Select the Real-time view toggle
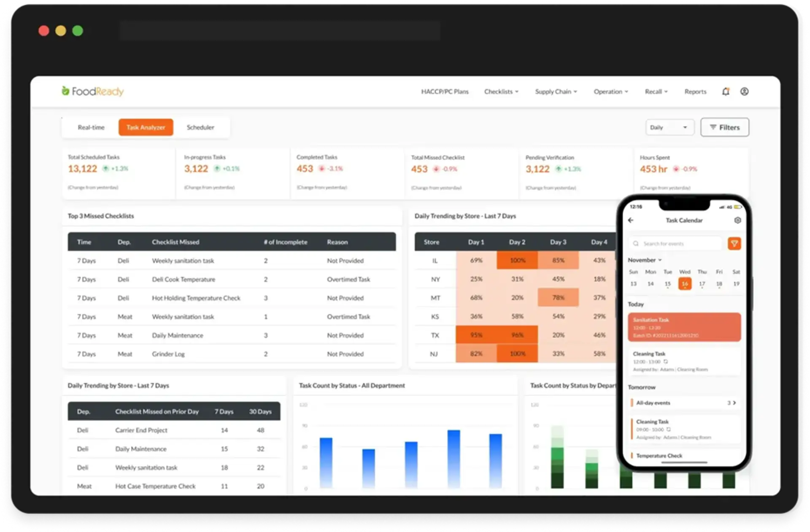The image size is (810, 532). (x=91, y=127)
